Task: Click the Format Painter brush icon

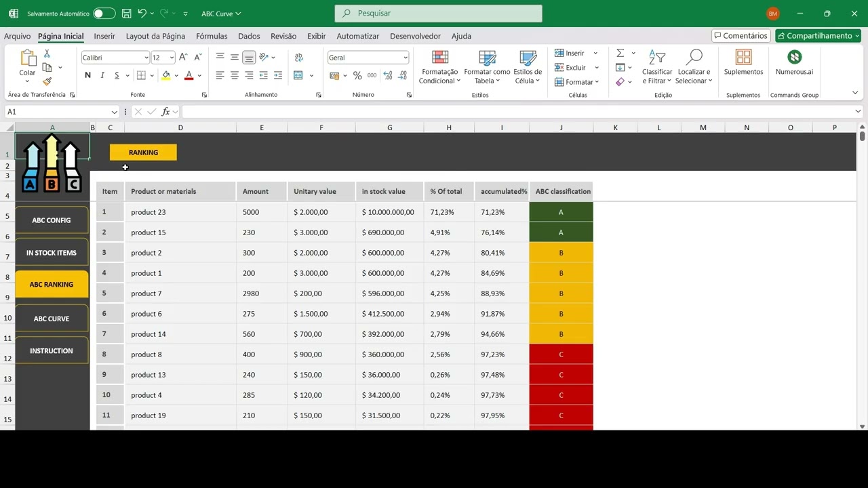Action: (47, 81)
